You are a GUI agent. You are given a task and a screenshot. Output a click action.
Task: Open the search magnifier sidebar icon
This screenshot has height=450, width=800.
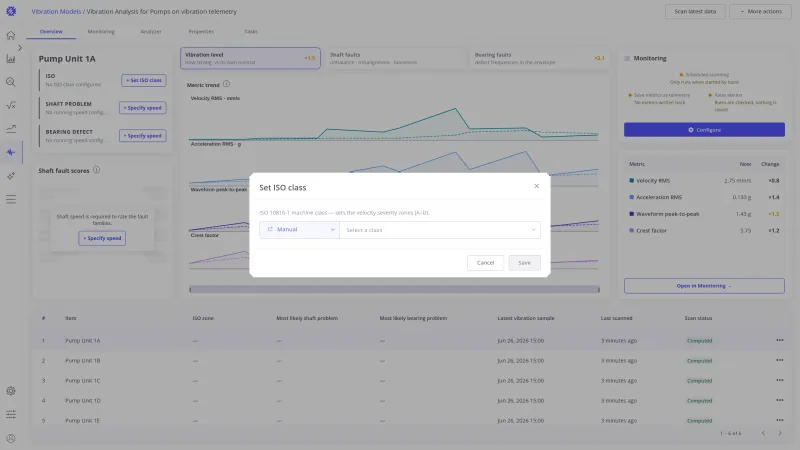pyautogui.click(x=11, y=82)
